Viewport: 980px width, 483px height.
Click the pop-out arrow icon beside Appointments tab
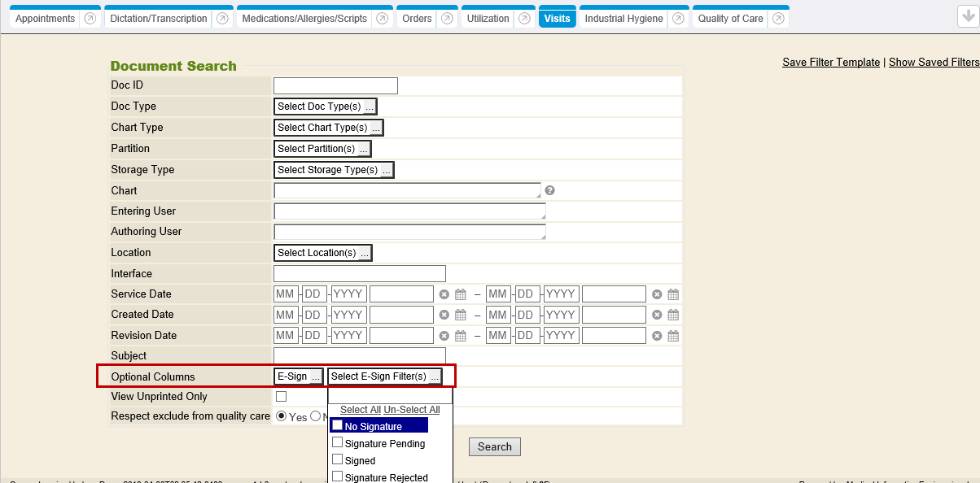click(90, 19)
